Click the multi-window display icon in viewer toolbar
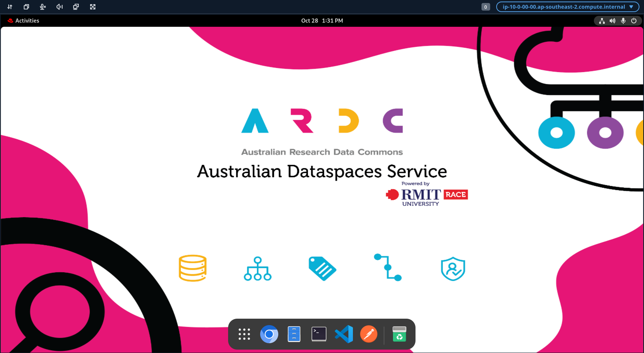The height and width of the screenshot is (353, 644). (x=76, y=7)
